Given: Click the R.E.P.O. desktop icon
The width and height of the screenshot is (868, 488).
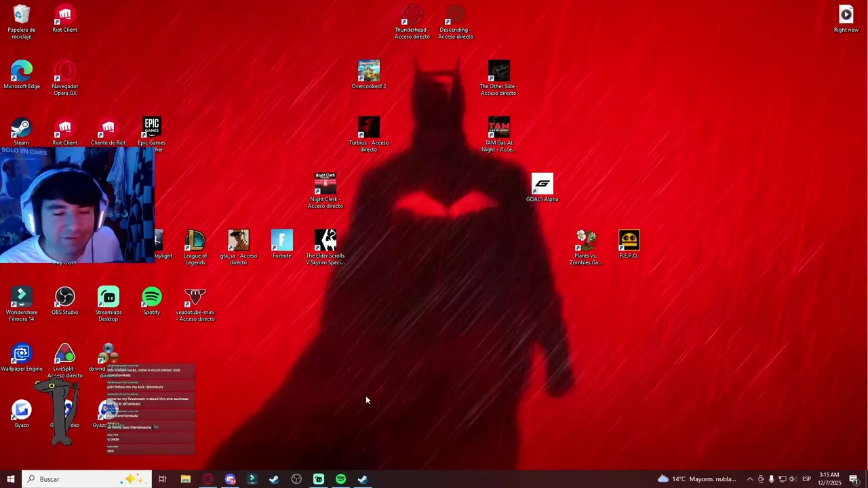Looking at the screenshot, I should tap(629, 245).
